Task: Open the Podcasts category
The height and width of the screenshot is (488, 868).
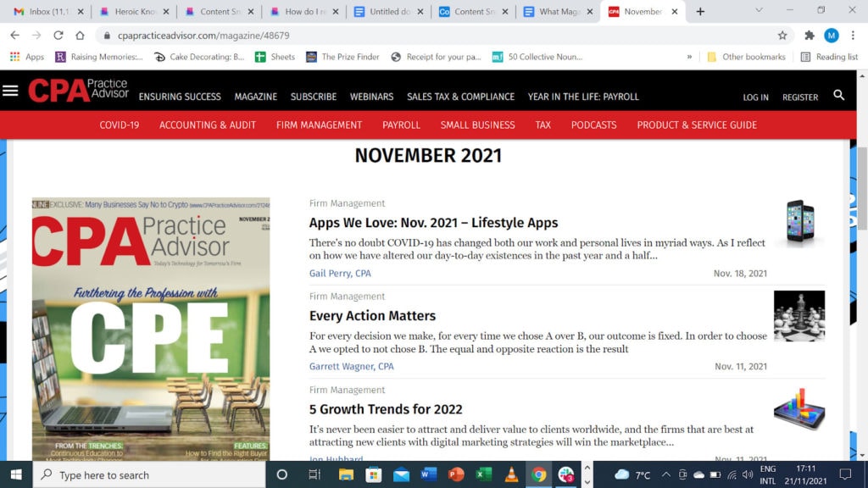Action: pos(593,125)
